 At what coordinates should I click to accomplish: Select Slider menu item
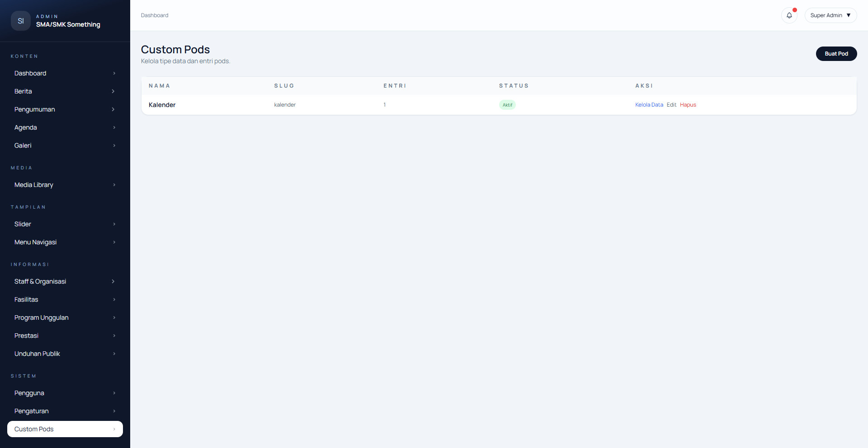[65, 224]
